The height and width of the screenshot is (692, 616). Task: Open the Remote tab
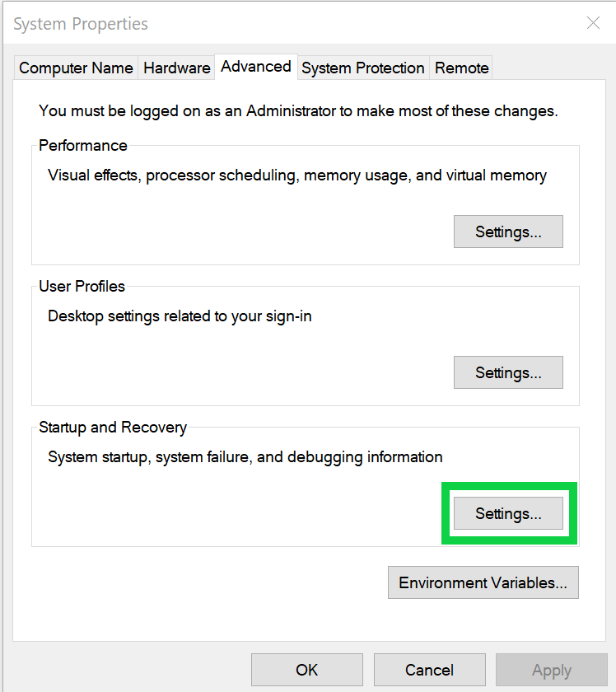click(460, 68)
